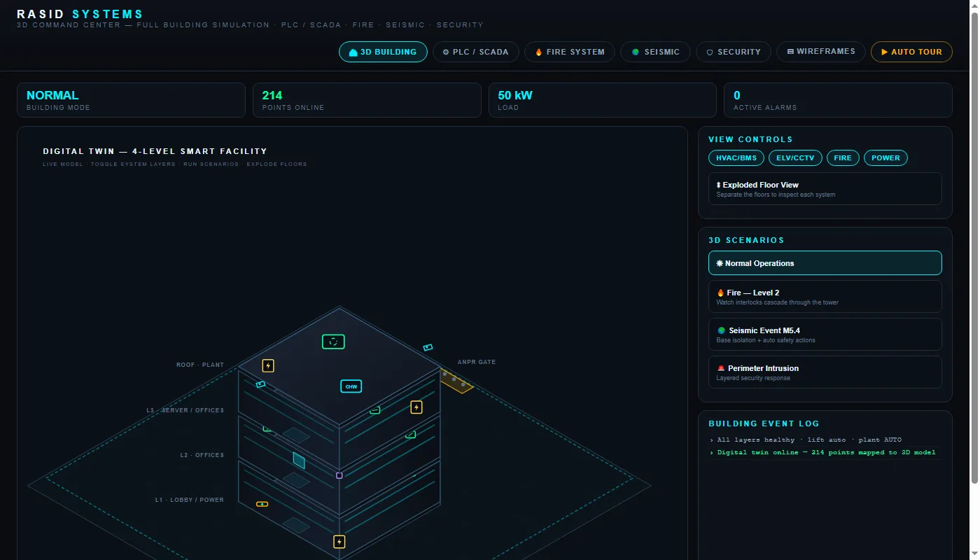Viewport: 980px width, 560px height.
Task: Click the L3 · SERVER / OFFICES label
Action: pos(185,410)
